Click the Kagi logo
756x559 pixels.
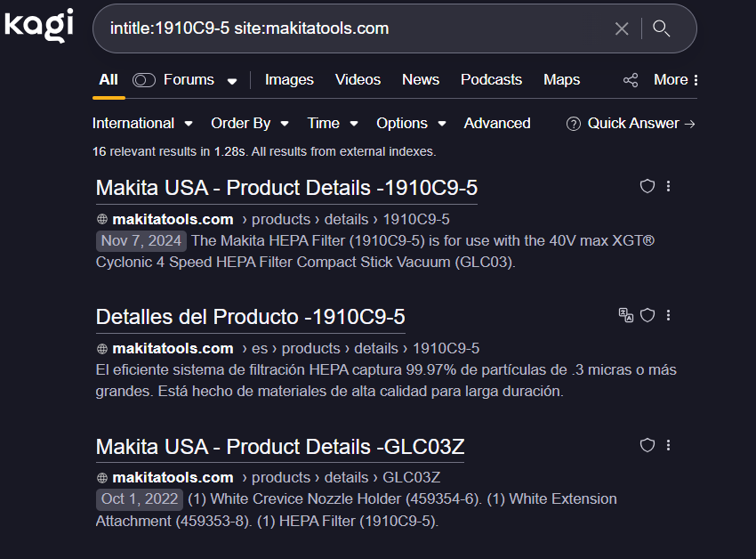[38, 25]
